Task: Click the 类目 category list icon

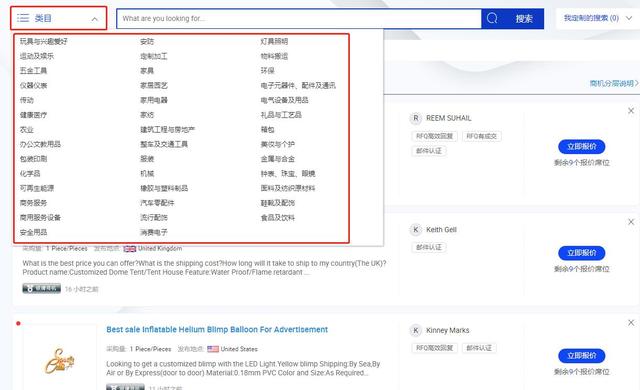Action: (x=23, y=18)
